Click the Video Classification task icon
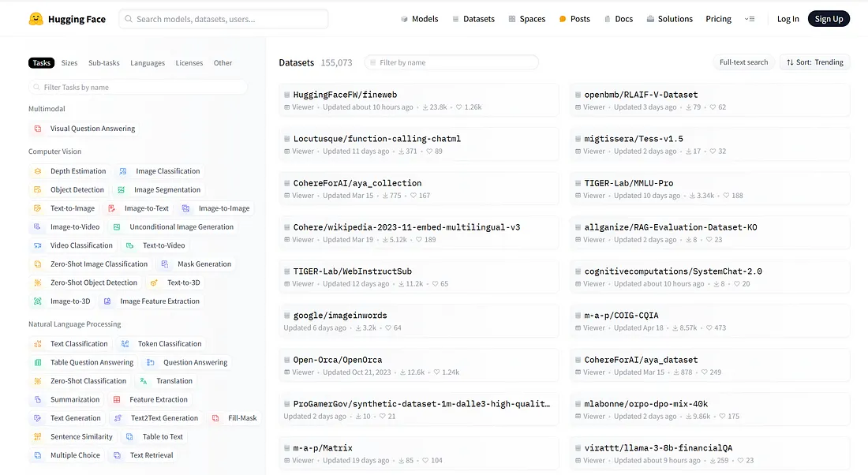This screenshot has height=475, width=868. pos(38,245)
